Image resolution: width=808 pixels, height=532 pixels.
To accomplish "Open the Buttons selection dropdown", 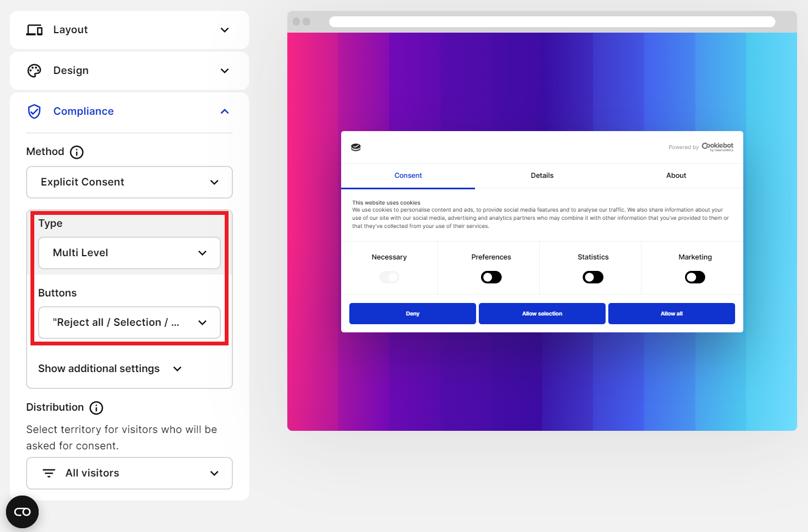I will click(x=129, y=323).
